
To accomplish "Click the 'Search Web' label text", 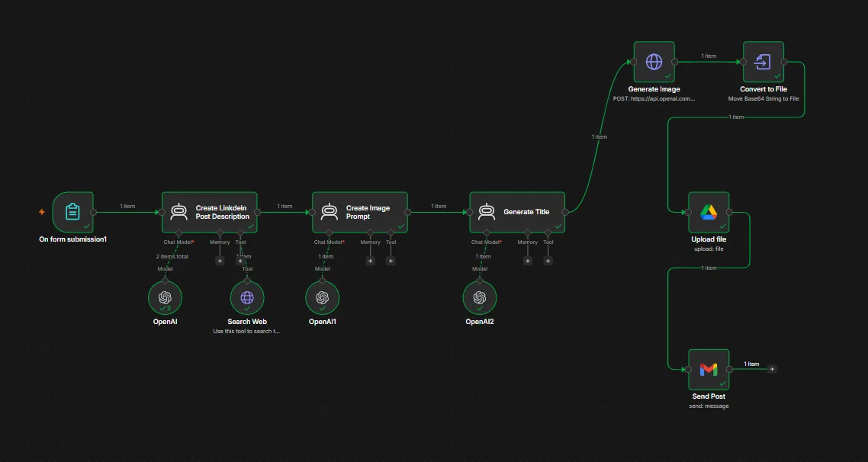I will pos(247,322).
